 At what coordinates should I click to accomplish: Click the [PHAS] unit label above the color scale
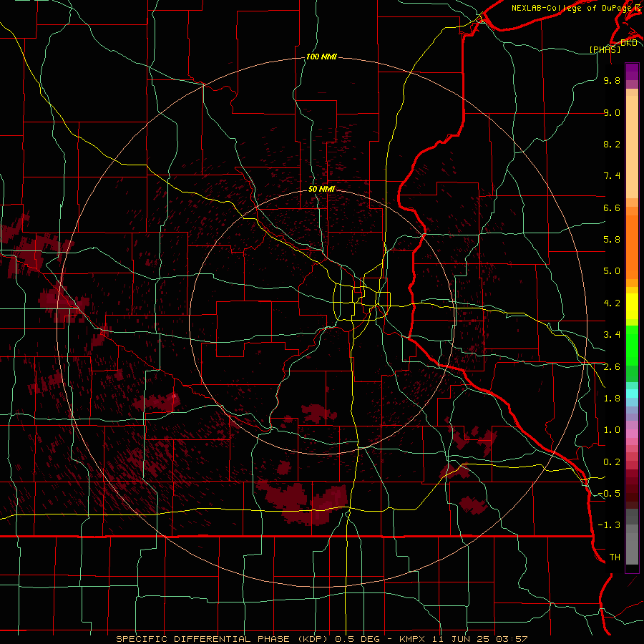click(x=605, y=49)
